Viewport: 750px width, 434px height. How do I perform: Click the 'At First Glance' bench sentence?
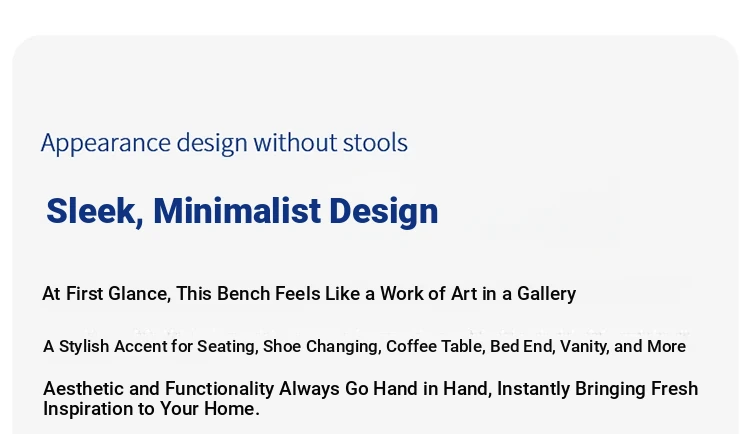pos(309,294)
